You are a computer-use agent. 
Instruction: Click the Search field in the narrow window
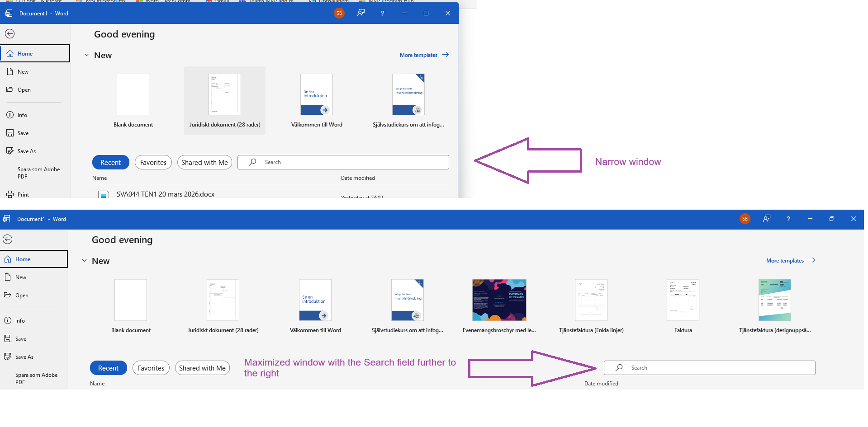(x=343, y=162)
